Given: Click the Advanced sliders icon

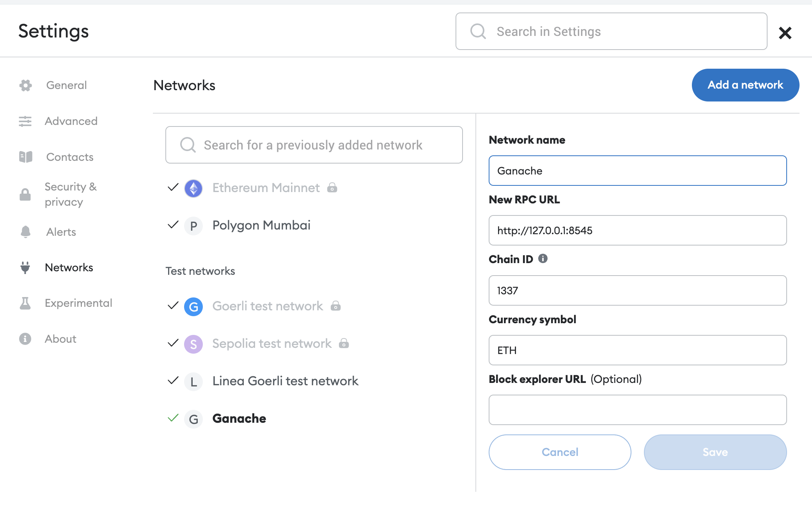Looking at the screenshot, I should click(x=25, y=121).
